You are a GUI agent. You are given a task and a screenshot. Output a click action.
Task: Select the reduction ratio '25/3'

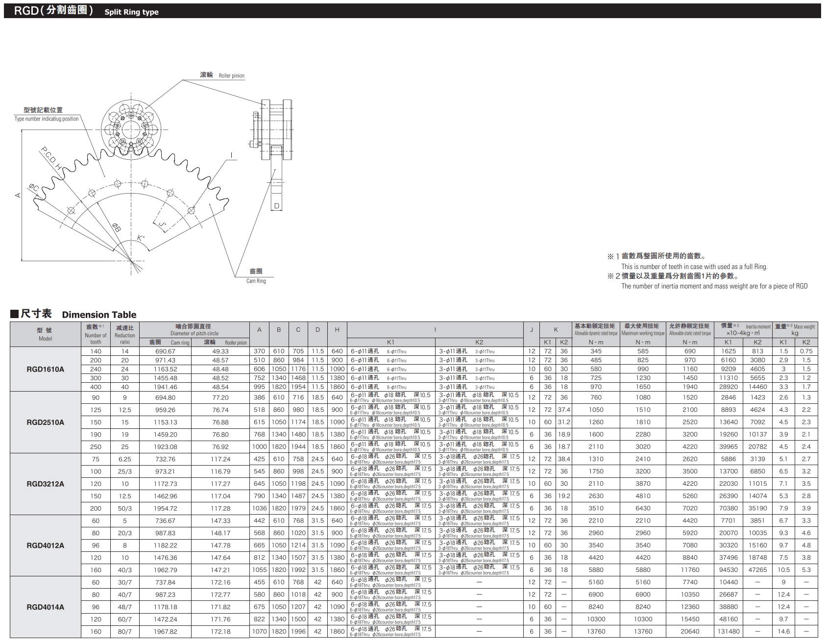125,471
